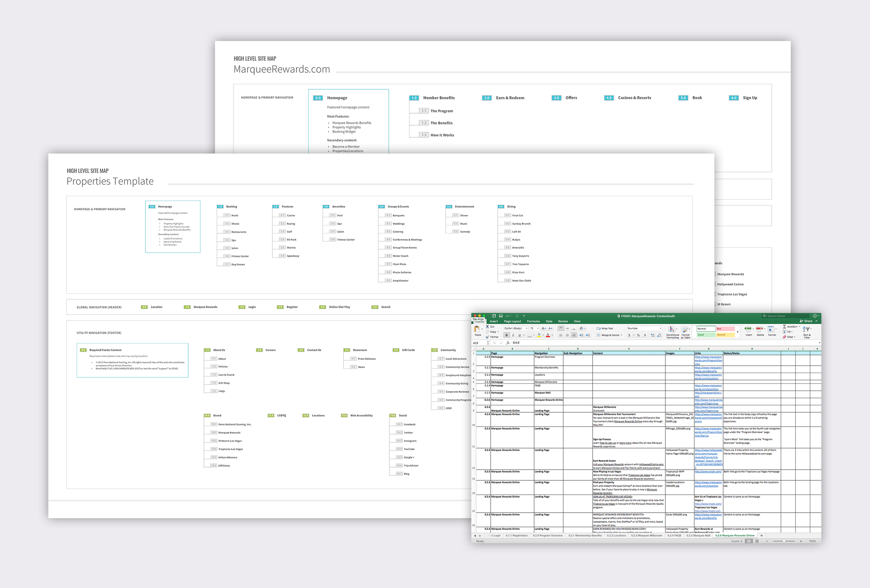
Task: Click Zoom in plus button in status bar
Action: click(801, 541)
